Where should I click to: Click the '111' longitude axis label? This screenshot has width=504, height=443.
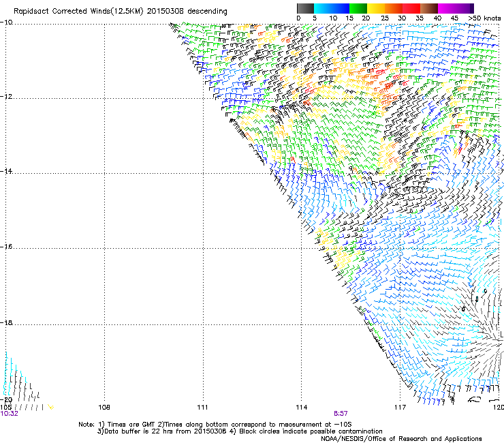click(202, 408)
